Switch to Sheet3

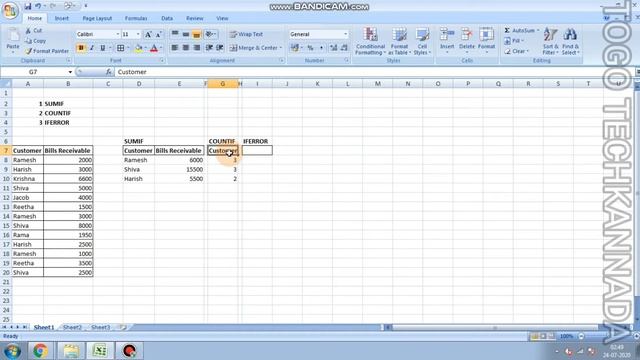[100, 327]
